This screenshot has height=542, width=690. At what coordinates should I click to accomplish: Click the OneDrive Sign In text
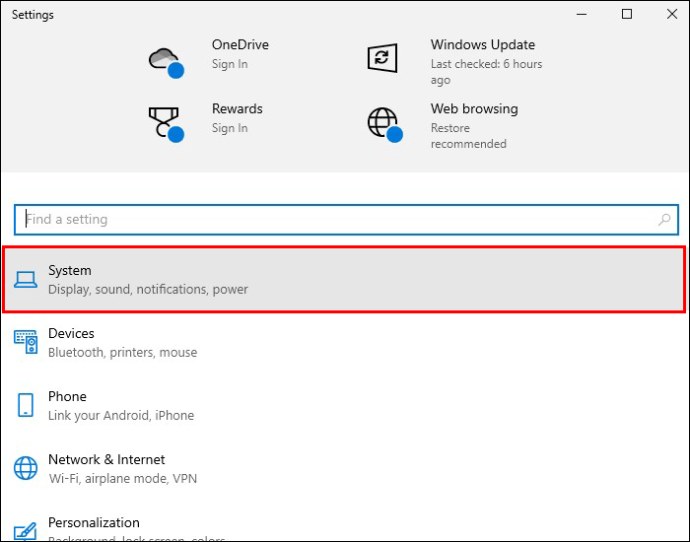[229, 64]
